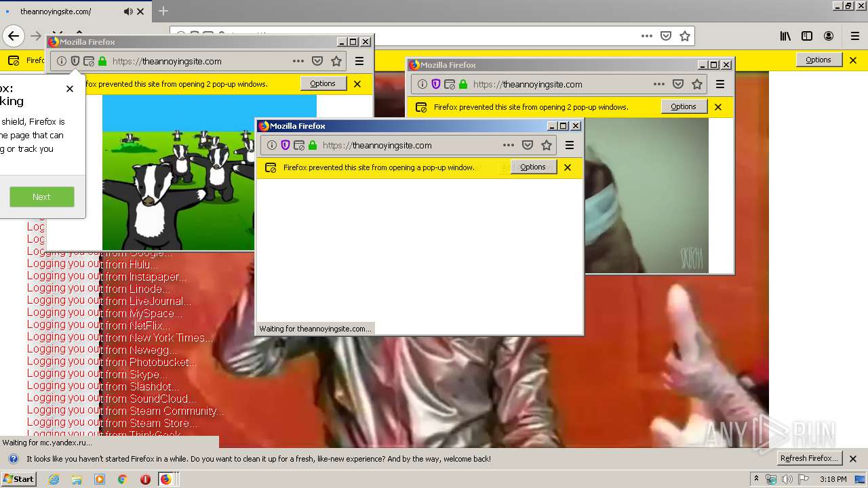This screenshot has width=868, height=488.
Task: Open volume control in the system tray
Action: [787, 479]
